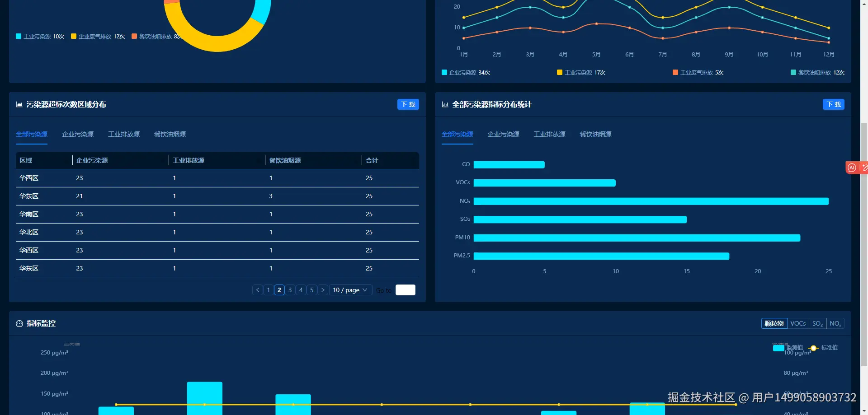Select 全部污染源 tab in region distribution panel
The height and width of the screenshot is (415, 868).
click(32, 134)
